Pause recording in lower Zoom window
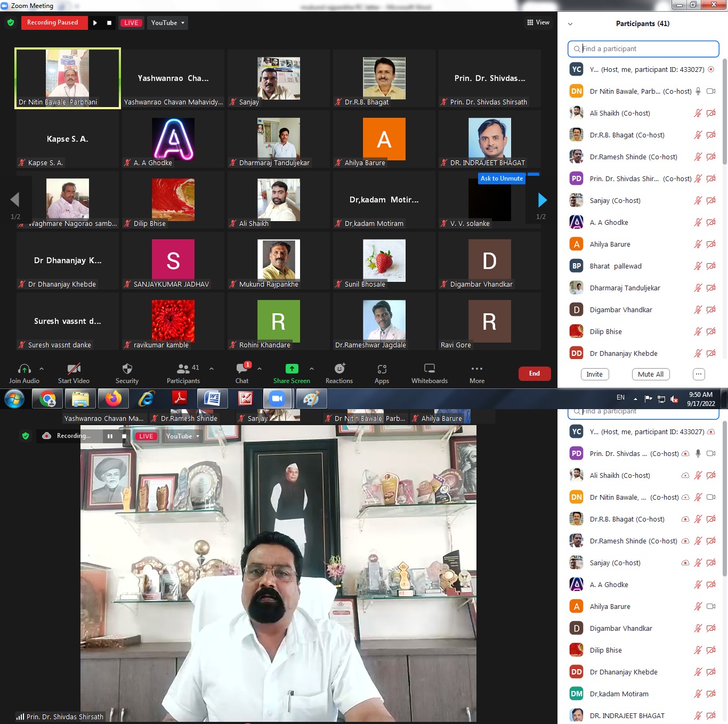Viewport: 728px width, 724px height. (110, 436)
